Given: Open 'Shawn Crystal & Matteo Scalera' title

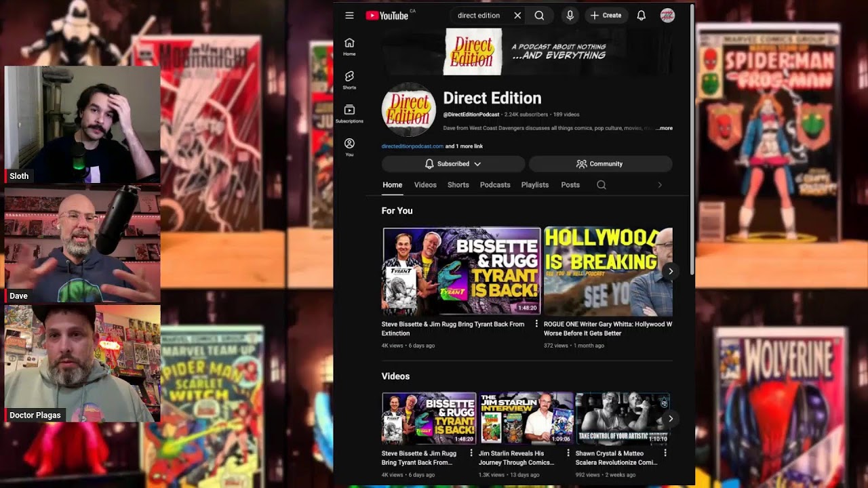Looking at the screenshot, I should (x=616, y=457).
